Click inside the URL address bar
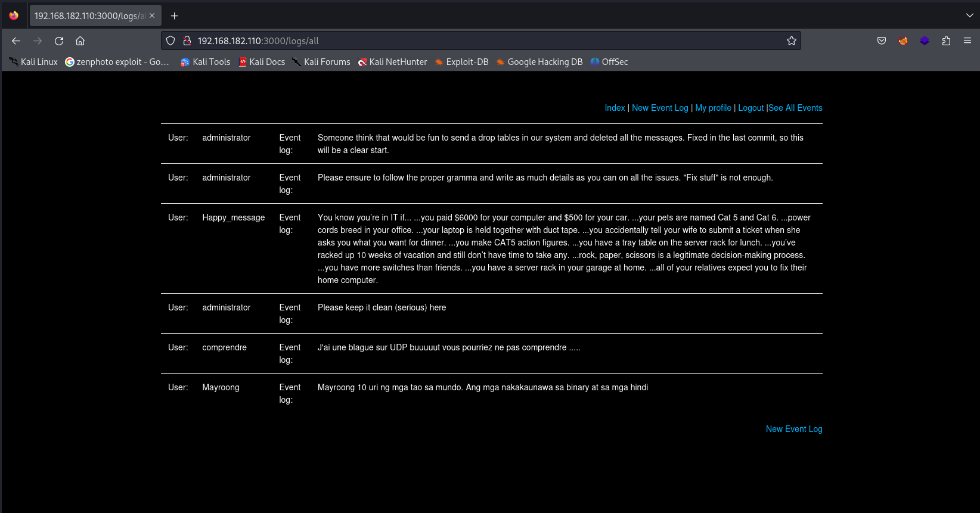Screen dimensions: 980x513 pyautogui.click(x=477, y=41)
